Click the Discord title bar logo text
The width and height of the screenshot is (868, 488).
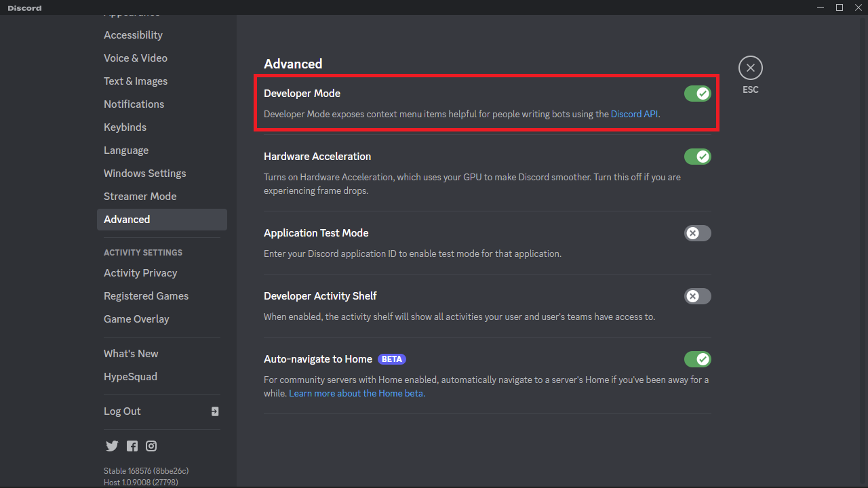pyautogui.click(x=24, y=8)
